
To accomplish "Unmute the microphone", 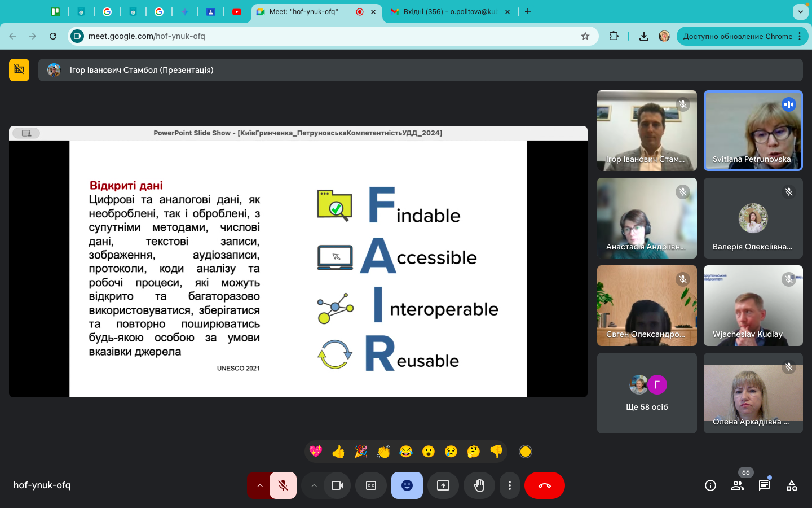I will coord(283,485).
